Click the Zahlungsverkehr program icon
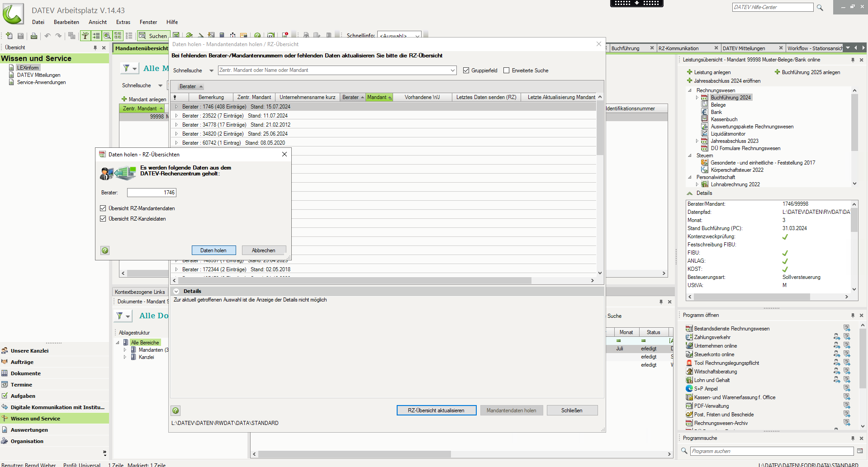Image resolution: width=868 pixels, height=467 pixels. 689,337
